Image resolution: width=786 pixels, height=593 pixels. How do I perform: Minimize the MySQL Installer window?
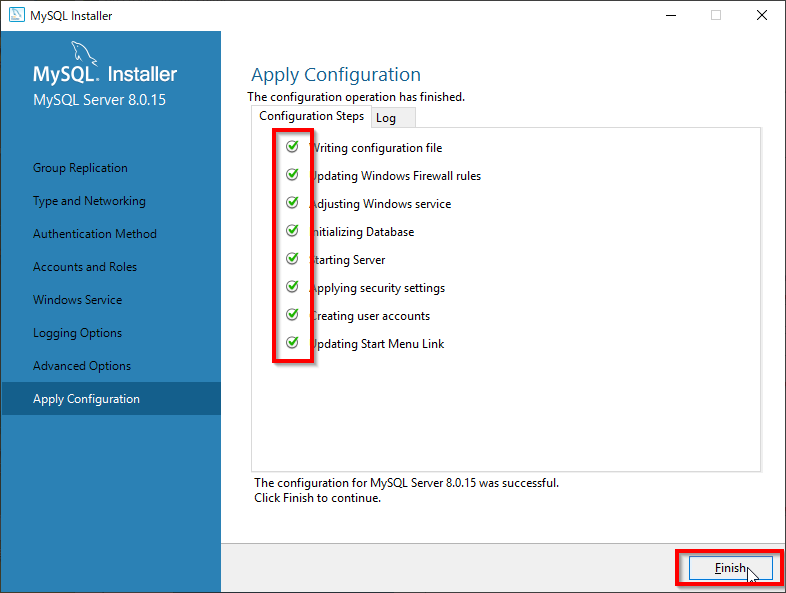(x=671, y=15)
